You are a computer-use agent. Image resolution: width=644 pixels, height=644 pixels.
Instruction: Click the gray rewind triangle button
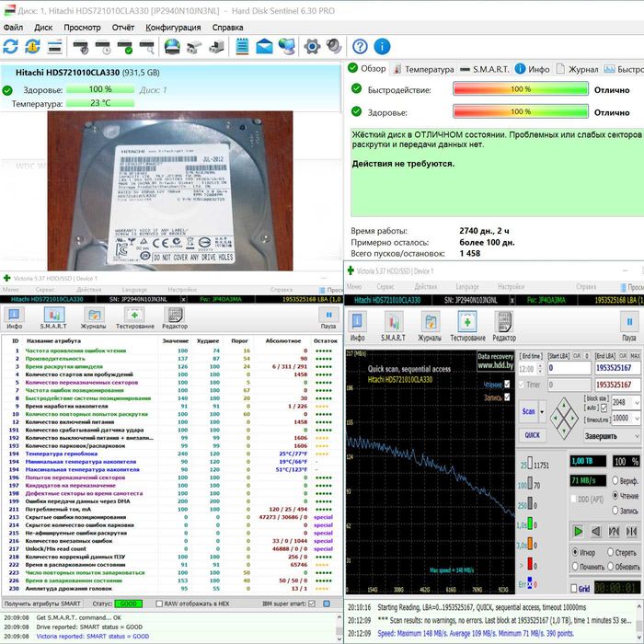[x=595, y=532]
